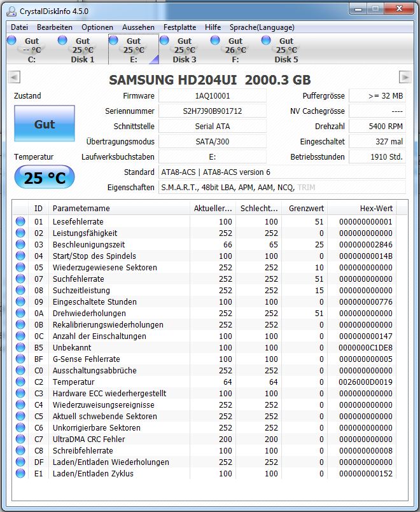Click status icon of Drehwiederholungen row

point(20,313)
